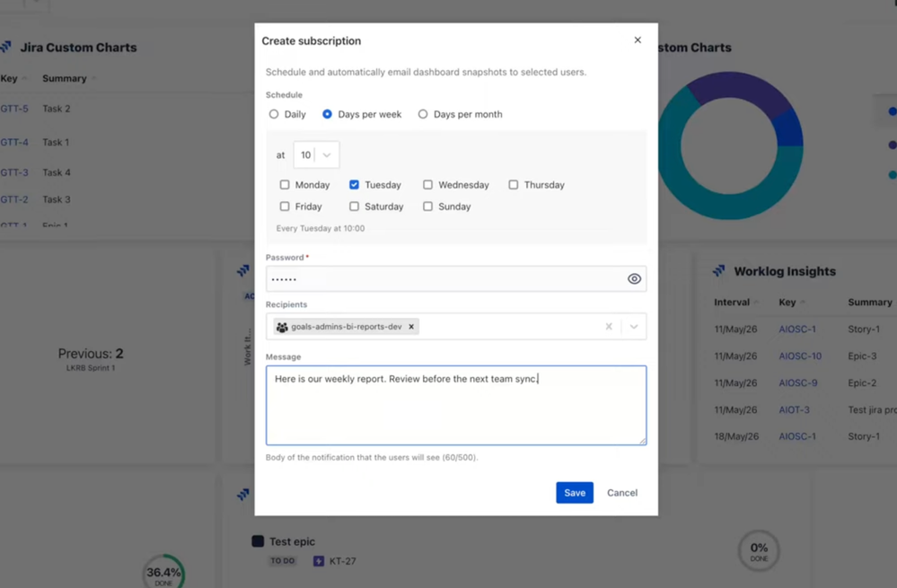Click the TO DO status badge
The height and width of the screenshot is (588, 897).
click(x=283, y=561)
